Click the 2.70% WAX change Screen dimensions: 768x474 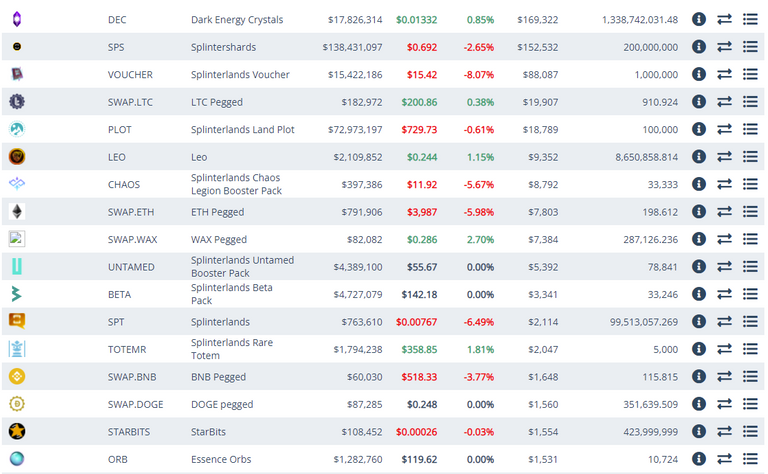tap(480, 239)
